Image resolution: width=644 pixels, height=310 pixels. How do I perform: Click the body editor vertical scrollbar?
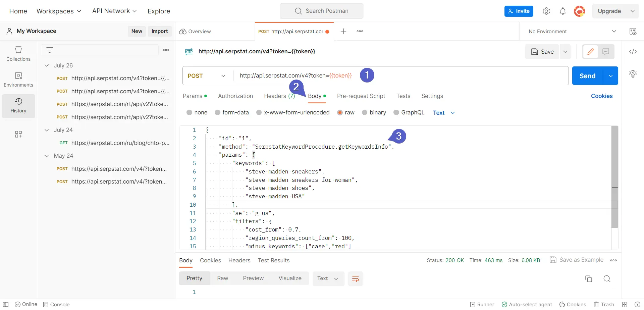point(614,177)
